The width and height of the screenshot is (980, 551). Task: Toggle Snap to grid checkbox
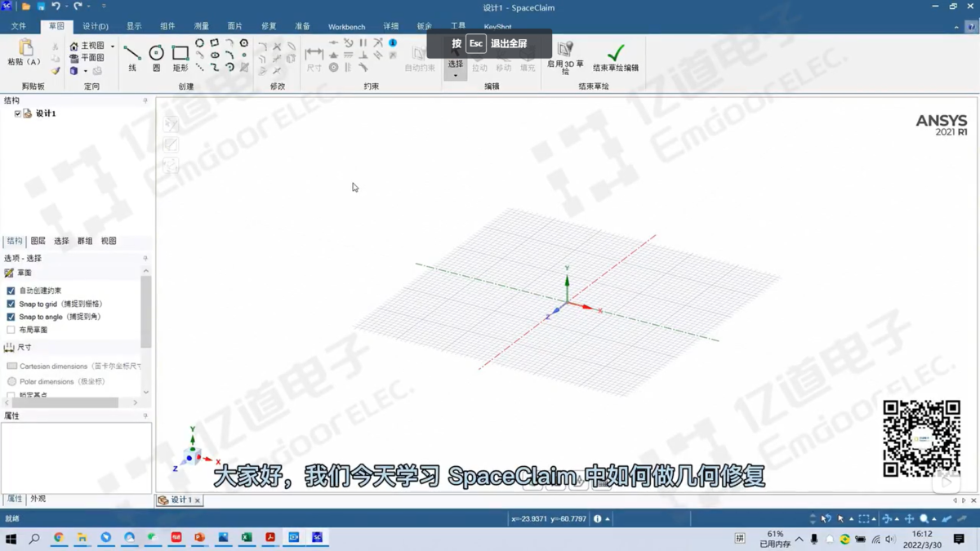[x=11, y=304]
